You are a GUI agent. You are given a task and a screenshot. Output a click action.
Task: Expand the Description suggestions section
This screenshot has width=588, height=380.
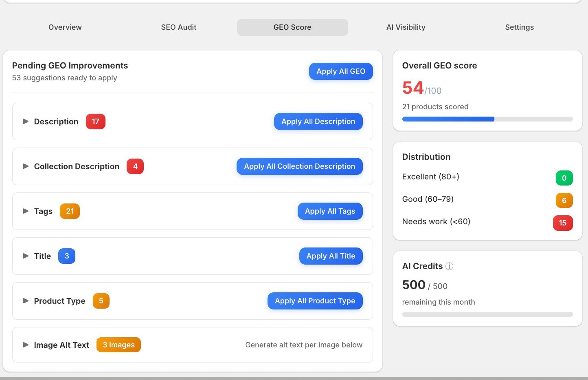(x=25, y=121)
